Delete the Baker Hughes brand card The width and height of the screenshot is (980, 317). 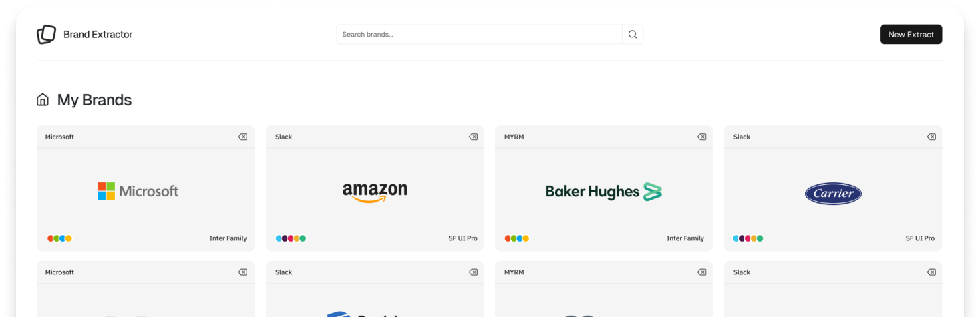(x=701, y=137)
